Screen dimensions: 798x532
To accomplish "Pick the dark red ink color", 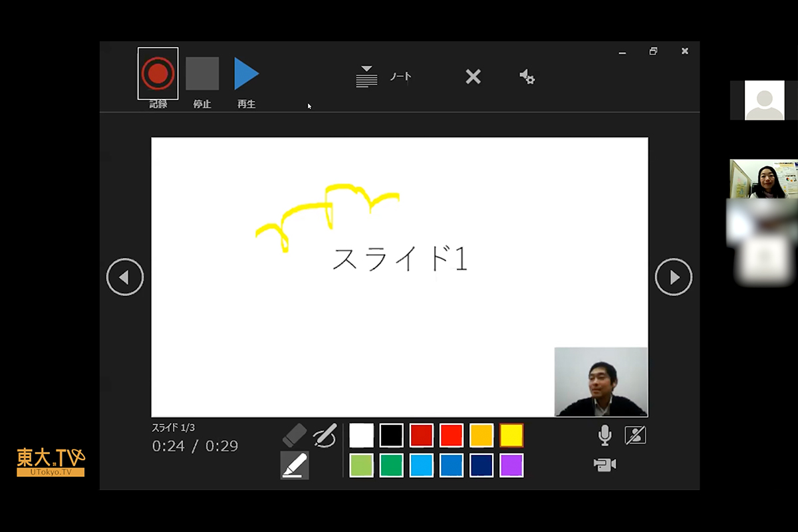I will click(422, 436).
